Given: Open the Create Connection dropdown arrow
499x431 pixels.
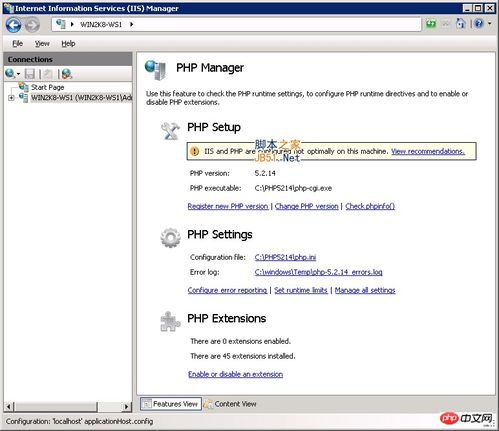Looking at the screenshot, I should click(x=18, y=74).
